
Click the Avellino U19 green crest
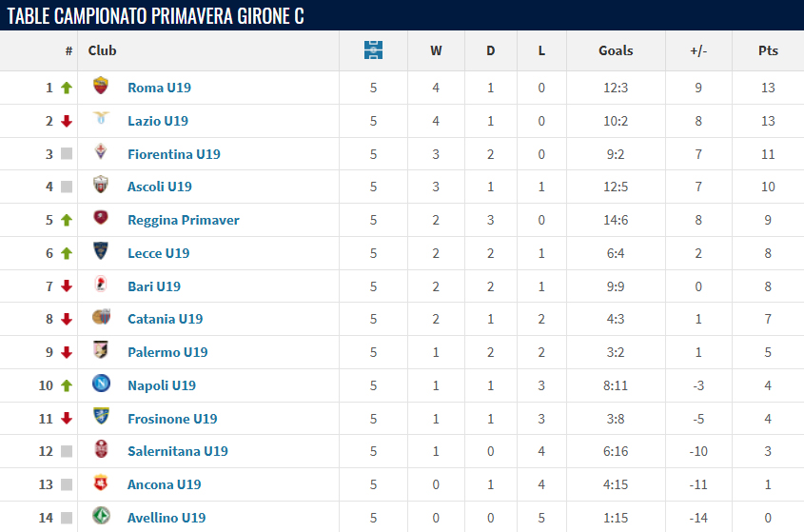point(101,517)
